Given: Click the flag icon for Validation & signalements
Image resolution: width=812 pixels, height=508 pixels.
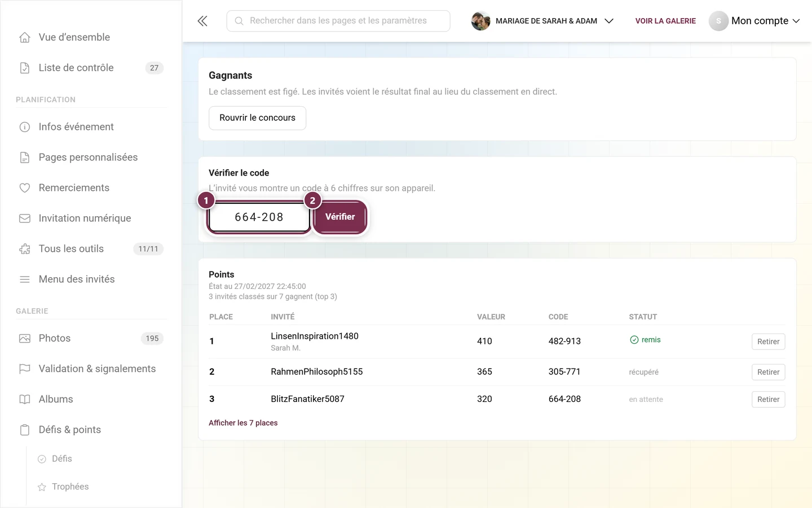Looking at the screenshot, I should (25, 369).
